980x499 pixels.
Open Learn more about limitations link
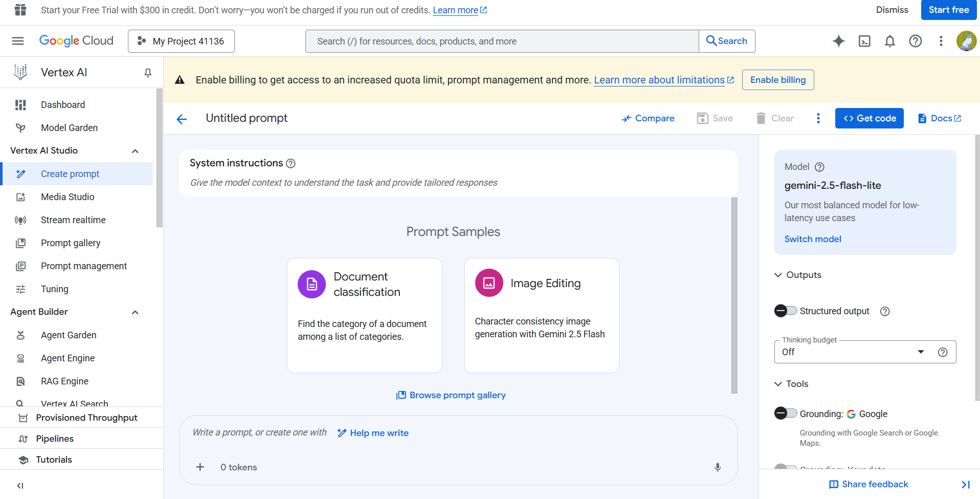pos(664,80)
